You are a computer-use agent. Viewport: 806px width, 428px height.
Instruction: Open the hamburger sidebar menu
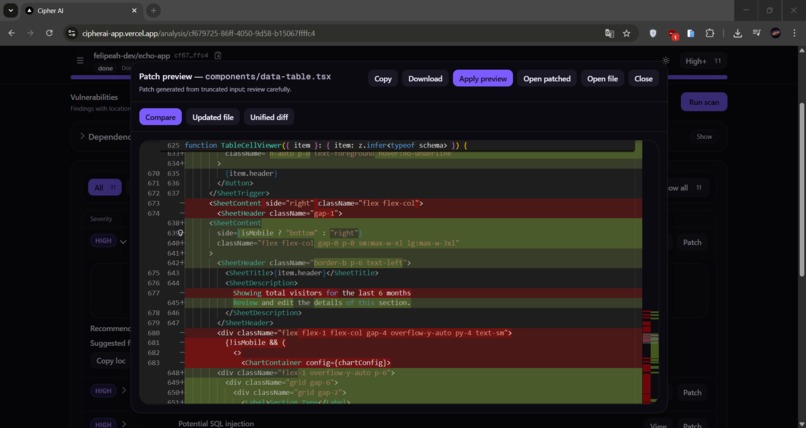pos(80,61)
